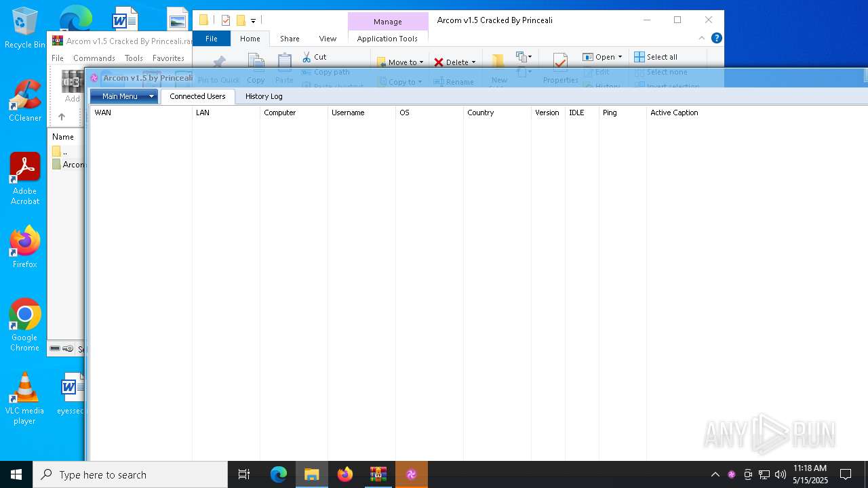This screenshot has height=488, width=868.
Task: Open the notification center icon
Action: click(846, 474)
